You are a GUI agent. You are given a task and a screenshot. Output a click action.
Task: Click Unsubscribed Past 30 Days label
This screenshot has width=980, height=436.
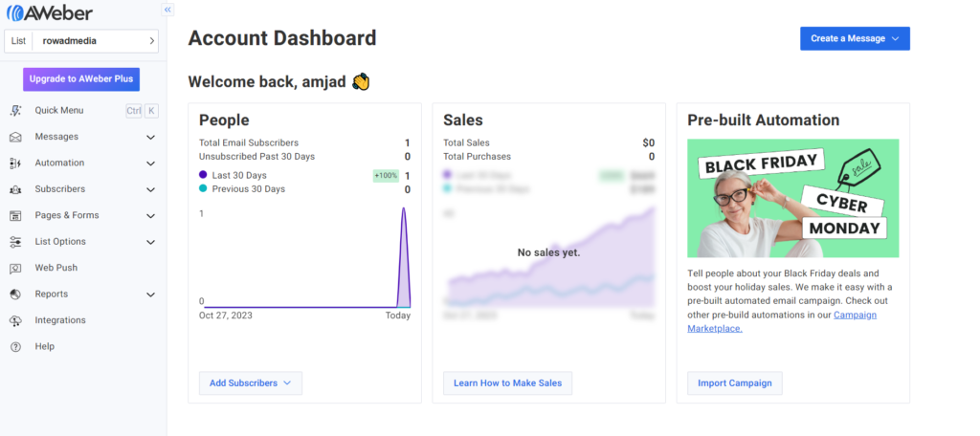tap(256, 156)
